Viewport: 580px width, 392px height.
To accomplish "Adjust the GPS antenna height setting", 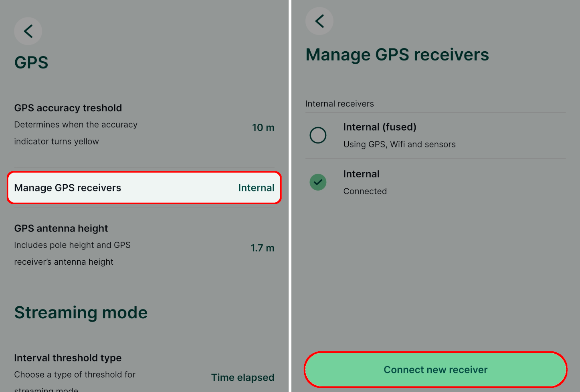I will (x=61, y=228).
